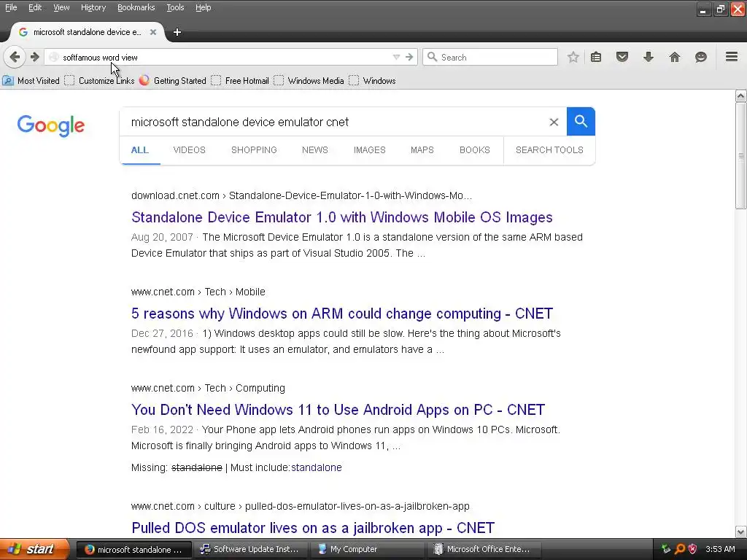Switch to the VIDEOS results tab
Screen dimensions: 747x560
click(189, 150)
